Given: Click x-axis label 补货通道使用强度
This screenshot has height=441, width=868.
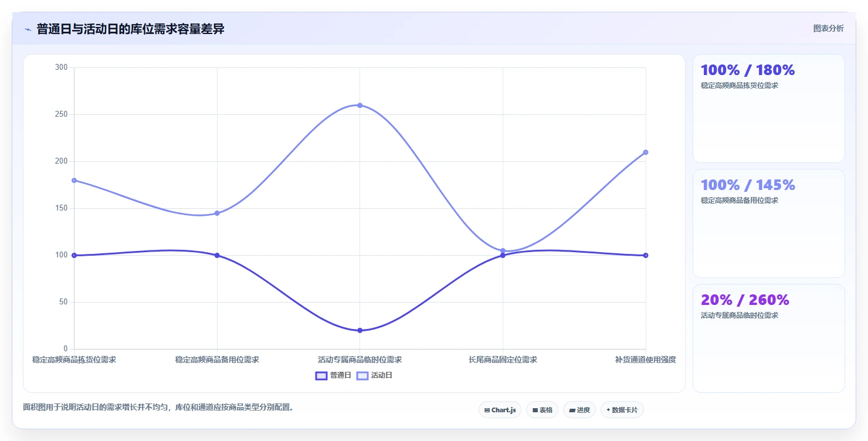Looking at the screenshot, I should click(x=645, y=359).
